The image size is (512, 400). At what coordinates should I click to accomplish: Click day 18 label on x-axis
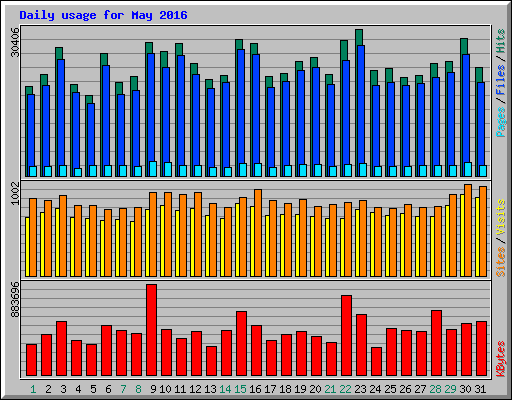coord(285,389)
